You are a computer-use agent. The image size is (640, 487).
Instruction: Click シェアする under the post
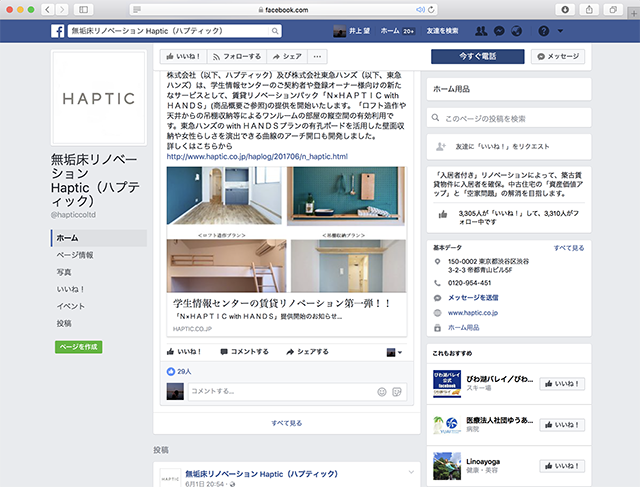[307, 352]
